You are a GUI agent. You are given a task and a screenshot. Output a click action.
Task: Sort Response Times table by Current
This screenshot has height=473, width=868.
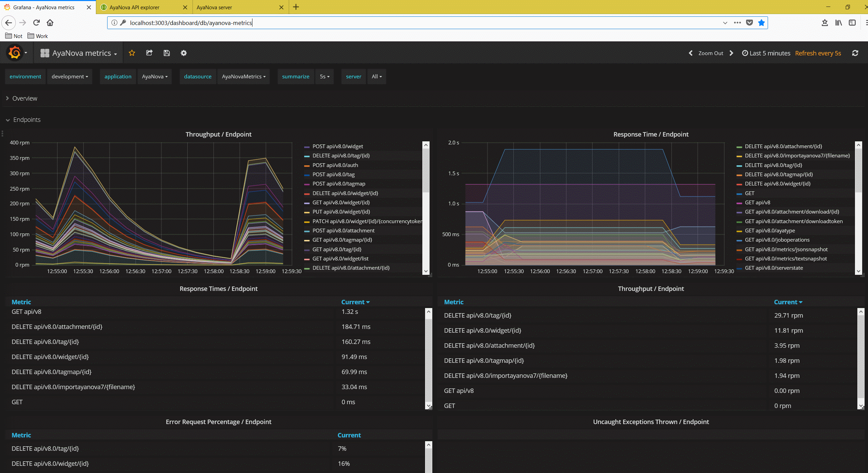pos(355,302)
